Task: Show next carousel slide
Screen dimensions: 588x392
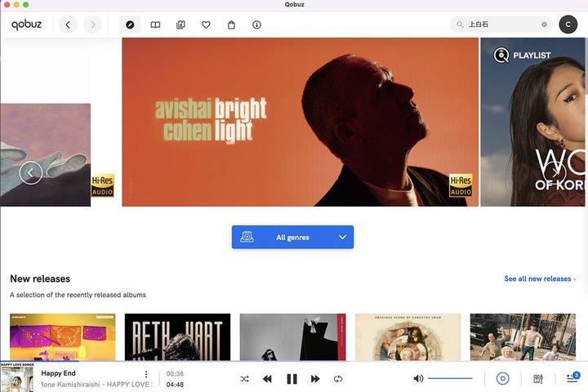Action: pos(555,172)
